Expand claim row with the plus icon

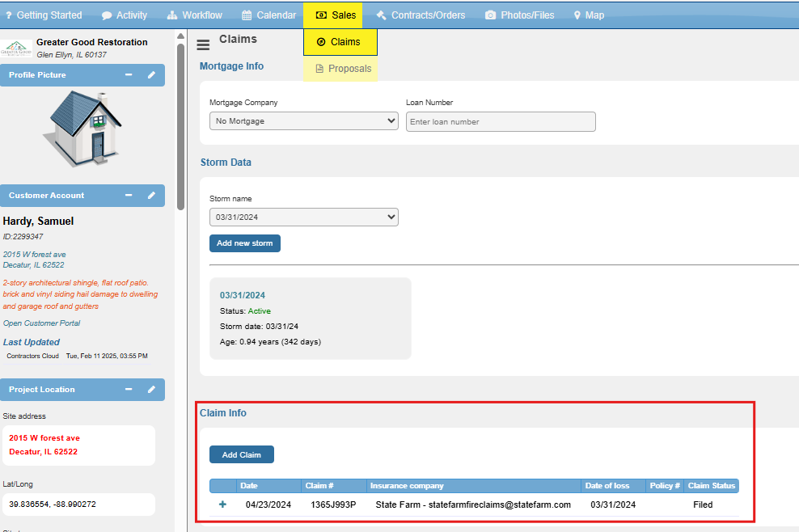[222, 504]
